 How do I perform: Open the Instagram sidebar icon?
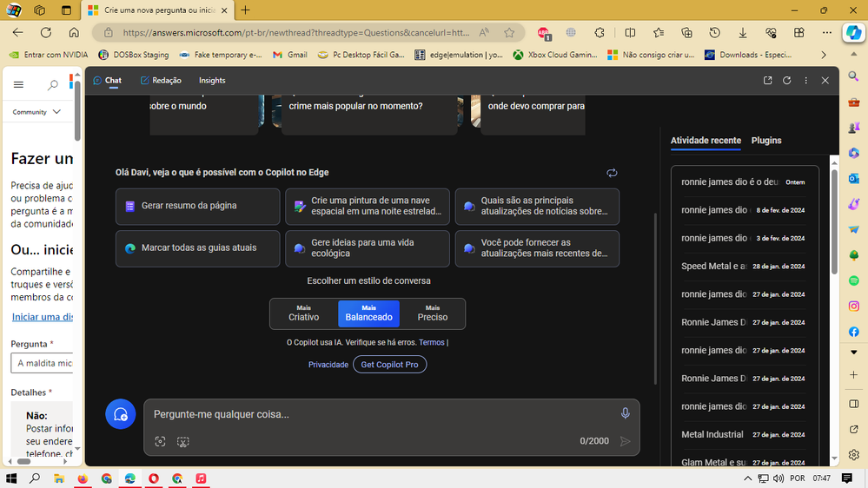pos(853,306)
